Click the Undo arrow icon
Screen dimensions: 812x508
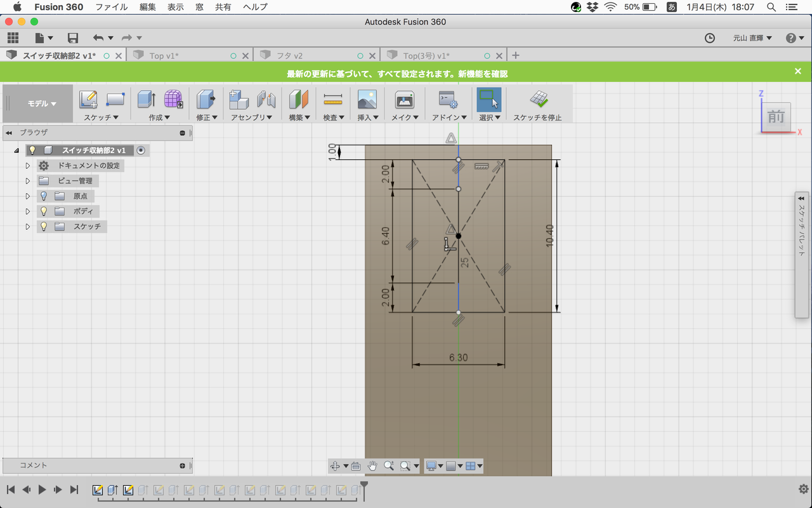coord(98,38)
